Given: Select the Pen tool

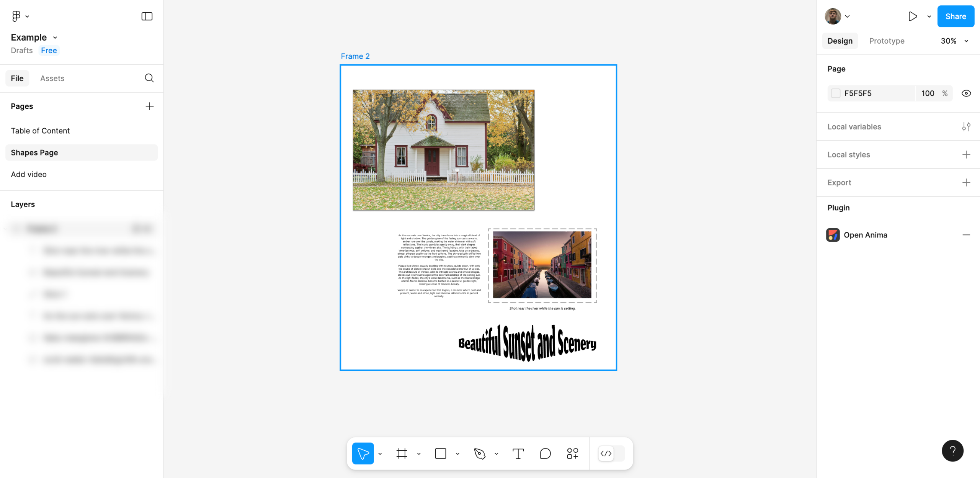Looking at the screenshot, I should coord(480,453).
